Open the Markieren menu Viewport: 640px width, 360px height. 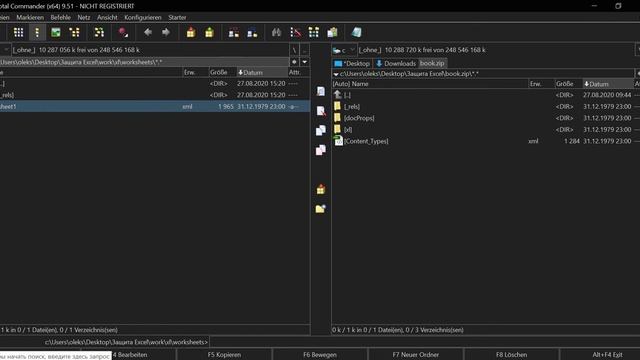pyautogui.click(x=30, y=18)
